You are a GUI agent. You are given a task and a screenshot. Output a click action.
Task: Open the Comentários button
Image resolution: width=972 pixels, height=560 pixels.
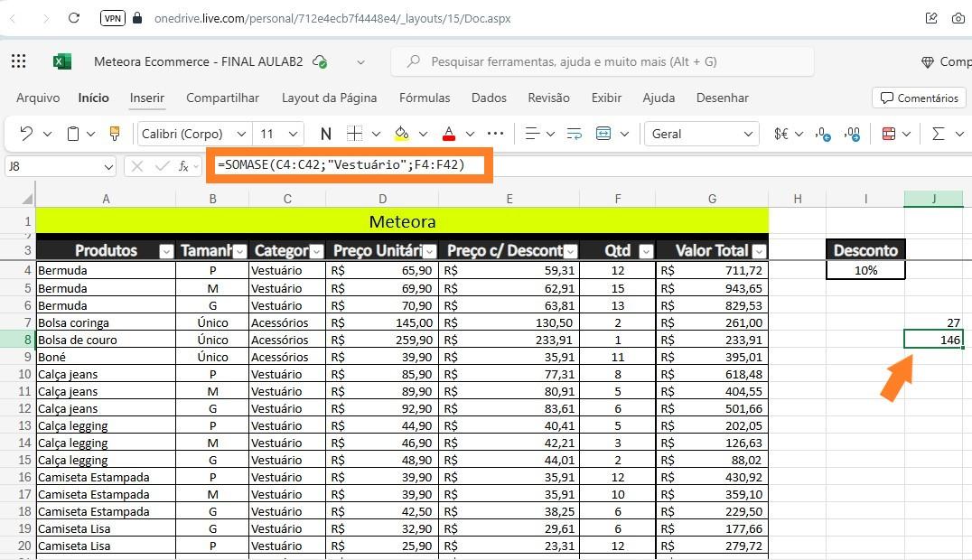click(920, 98)
